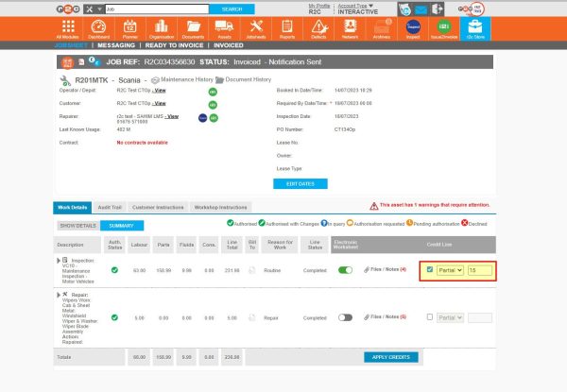Open the Planner calendar module
Image resolution: width=567 pixels, height=392 pixels.
click(x=129, y=29)
